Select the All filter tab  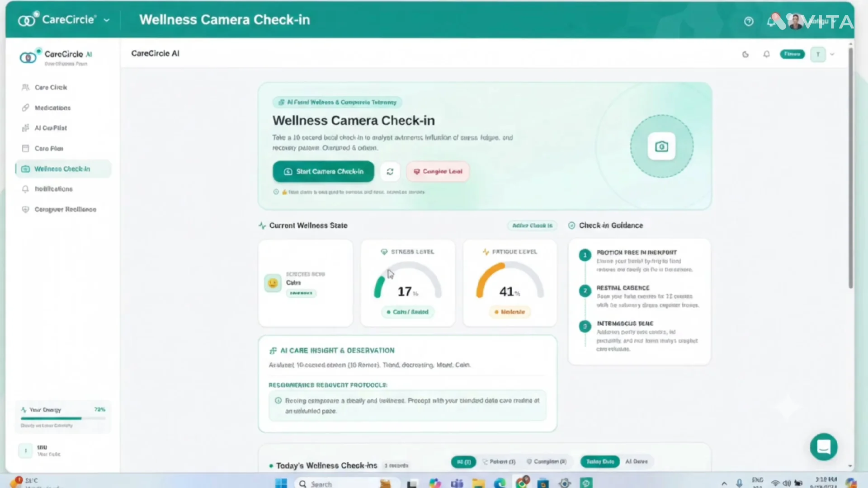[x=463, y=462]
